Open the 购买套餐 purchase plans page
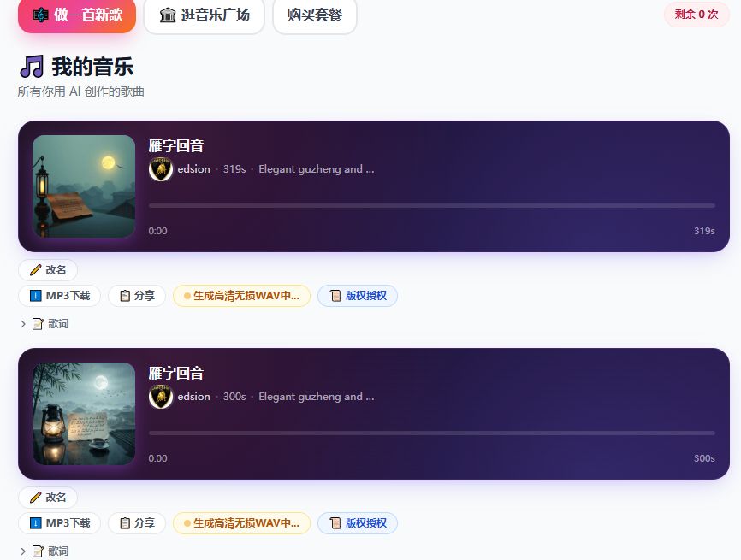 pyautogui.click(x=314, y=15)
